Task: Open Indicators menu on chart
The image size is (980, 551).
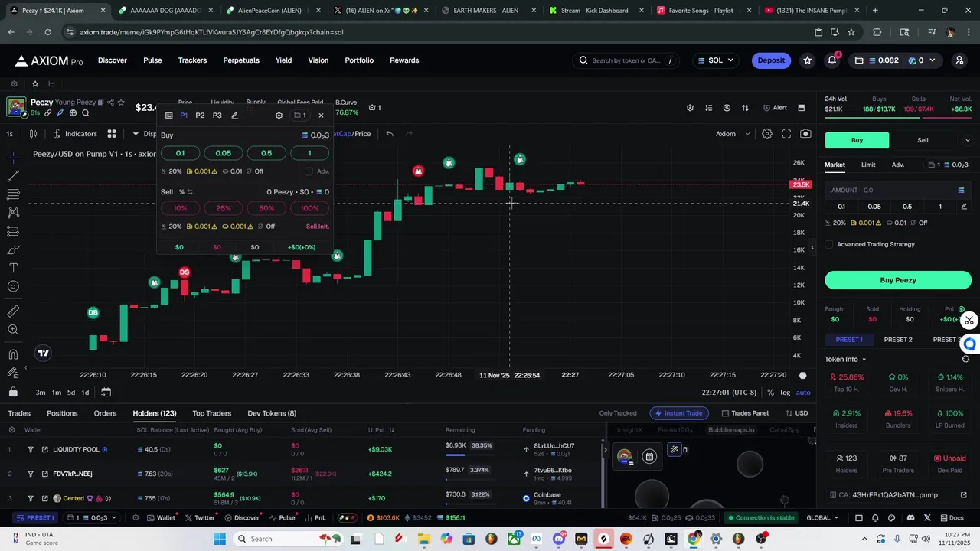Action: pyautogui.click(x=75, y=134)
